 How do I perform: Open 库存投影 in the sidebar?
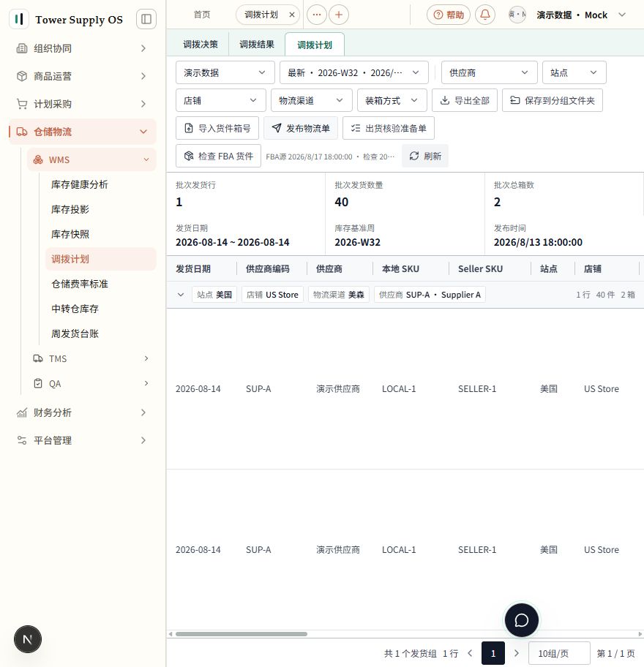[x=101, y=209]
